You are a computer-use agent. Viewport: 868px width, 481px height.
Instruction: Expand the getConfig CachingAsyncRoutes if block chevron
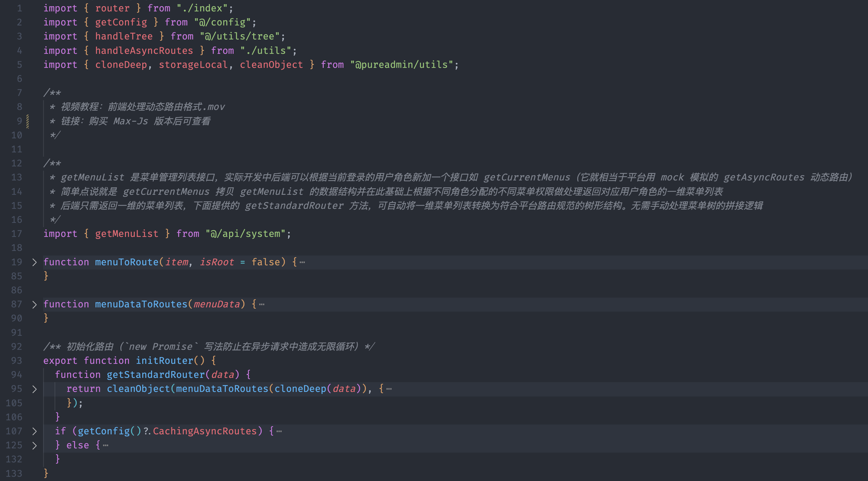coord(34,431)
